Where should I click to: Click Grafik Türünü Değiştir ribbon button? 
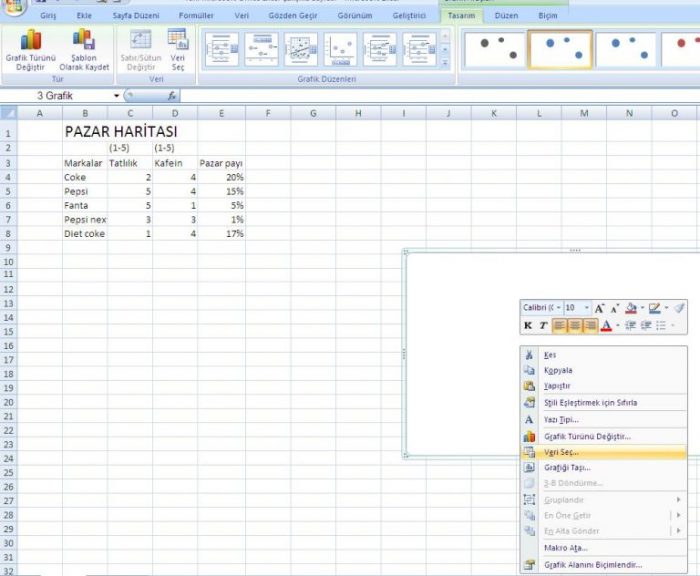click(x=31, y=49)
